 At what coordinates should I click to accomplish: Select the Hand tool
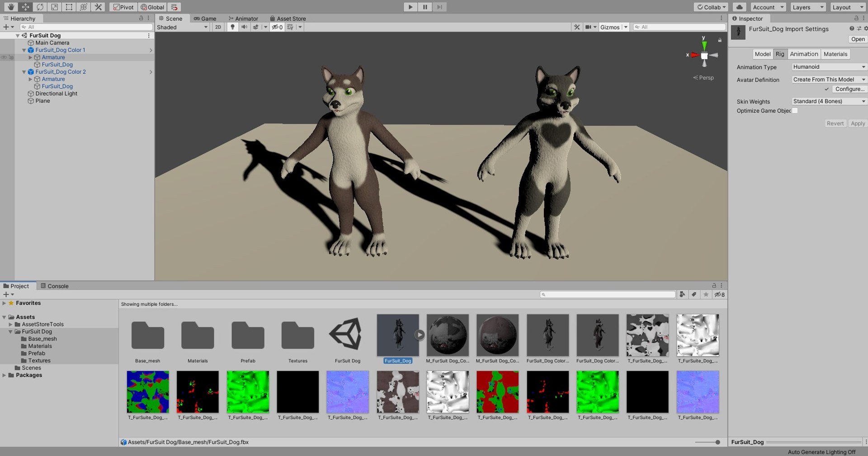(x=11, y=7)
